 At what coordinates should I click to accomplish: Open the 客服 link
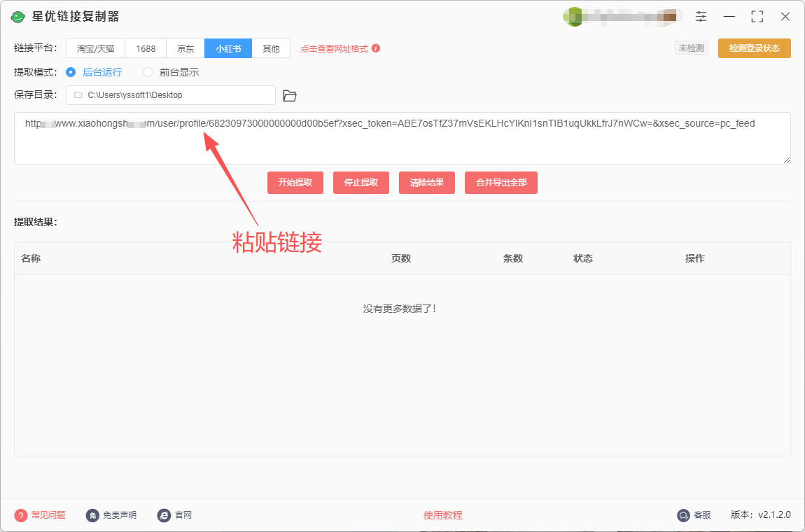[702, 515]
